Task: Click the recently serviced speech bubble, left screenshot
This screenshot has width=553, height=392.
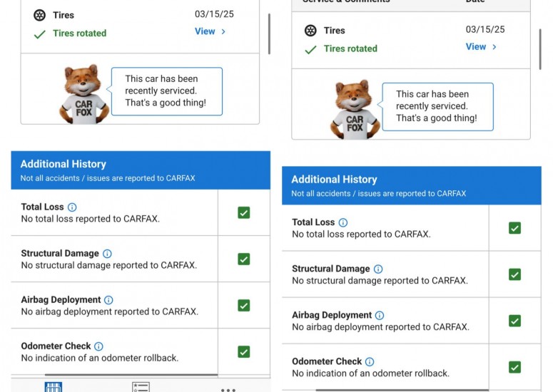Action: 166,91
